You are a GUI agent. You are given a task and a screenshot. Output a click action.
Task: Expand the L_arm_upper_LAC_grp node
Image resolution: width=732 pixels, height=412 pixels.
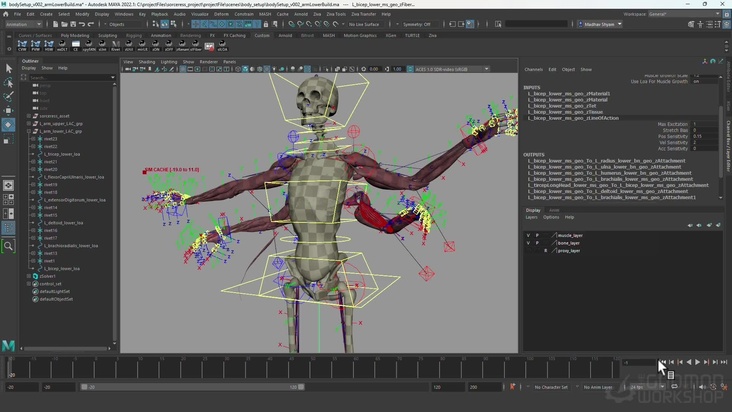point(29,124)
